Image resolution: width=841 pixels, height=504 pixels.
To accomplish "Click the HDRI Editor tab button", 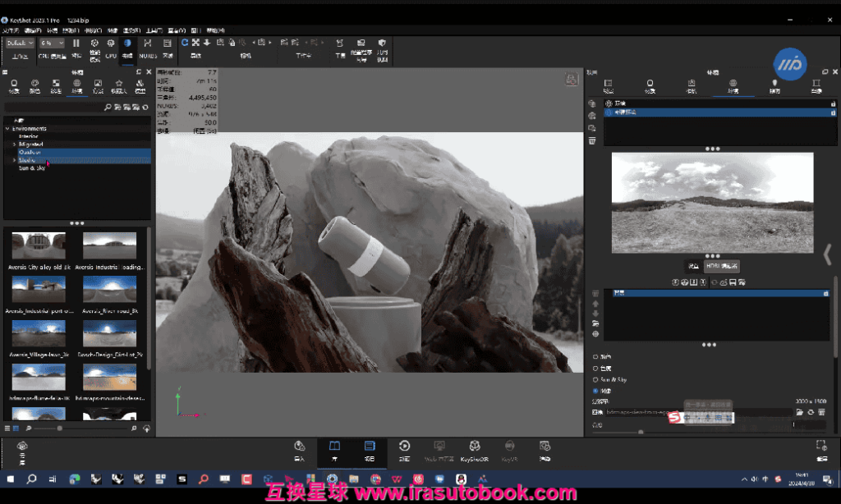I will point(722,266).
